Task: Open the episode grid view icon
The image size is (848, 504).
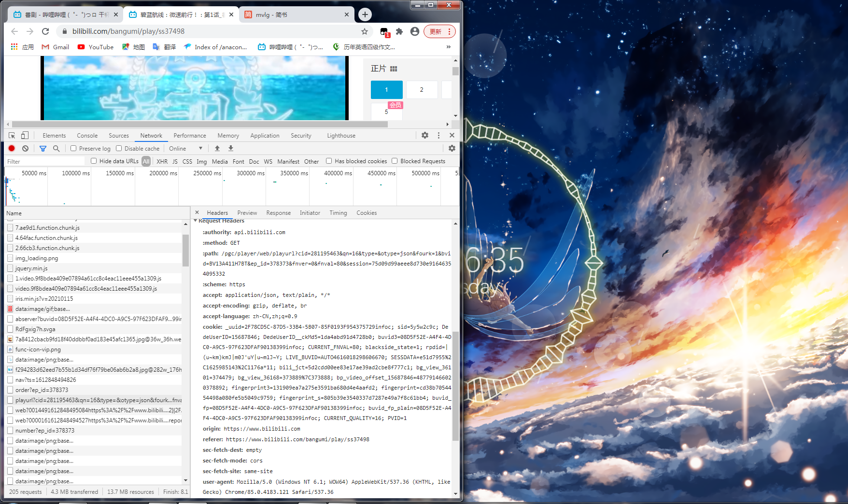Action: point(394,69)
